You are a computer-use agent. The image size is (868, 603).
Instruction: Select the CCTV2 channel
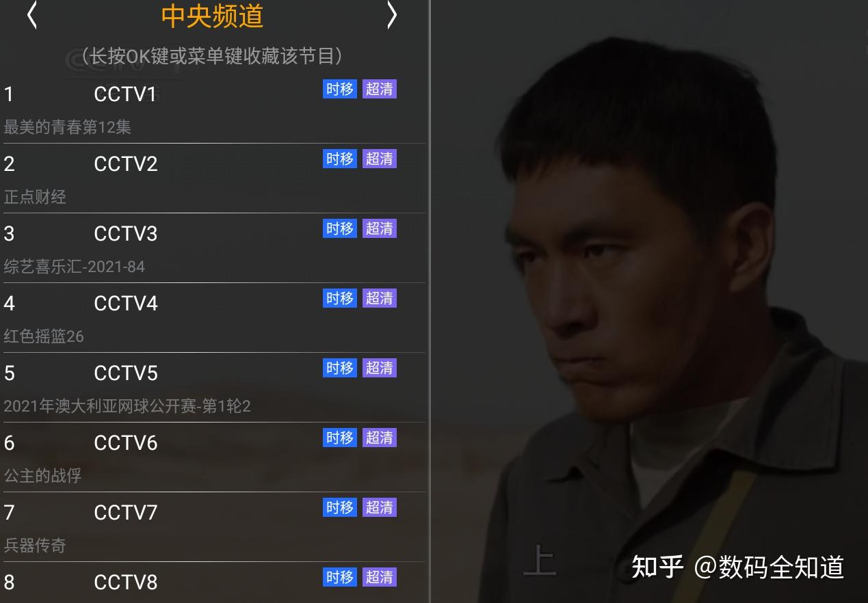pyautogui.click(x=213, y=178)
